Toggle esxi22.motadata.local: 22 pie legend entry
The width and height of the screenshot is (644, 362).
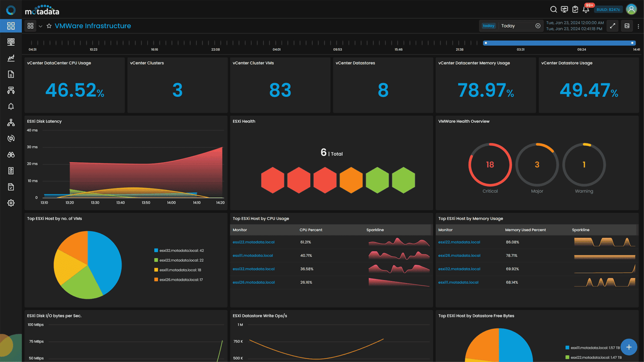point(179,260)
